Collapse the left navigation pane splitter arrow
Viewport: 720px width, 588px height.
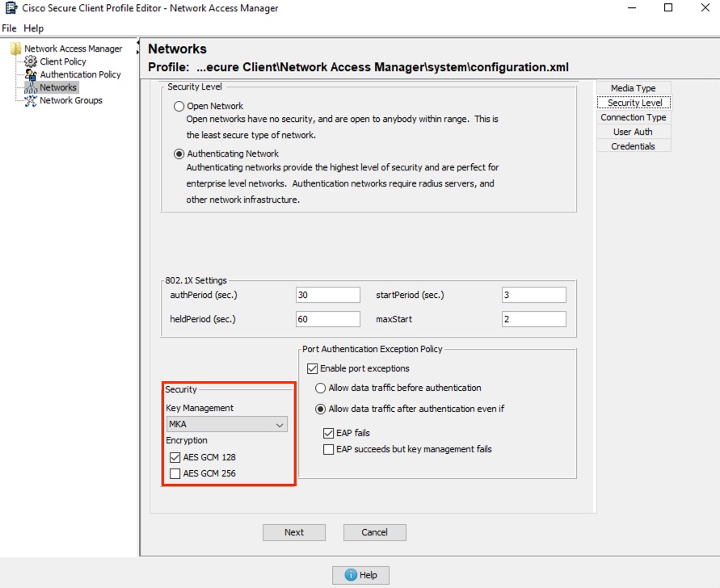pos(137,43)
